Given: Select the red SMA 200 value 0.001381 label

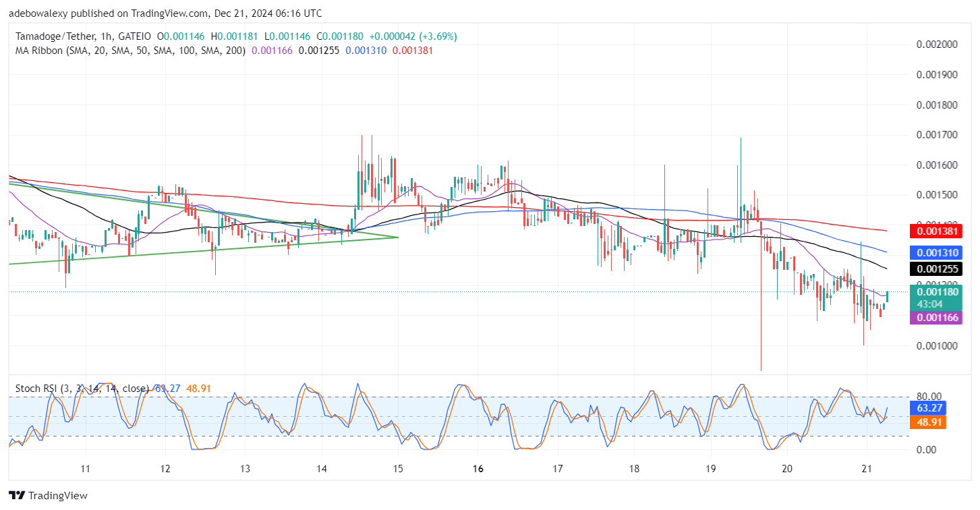Looking at the screenshot, I should tap(936, 231).
